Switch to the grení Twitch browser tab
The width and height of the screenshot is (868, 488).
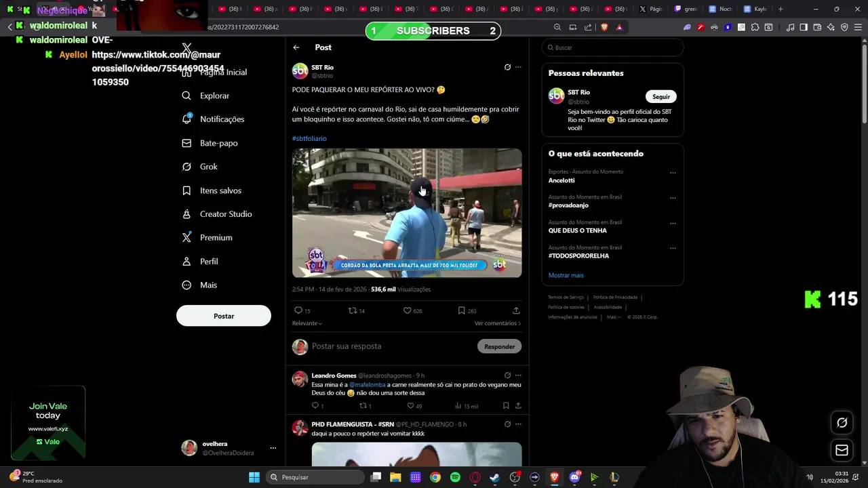pyautogui.click(x=686, y=9)
